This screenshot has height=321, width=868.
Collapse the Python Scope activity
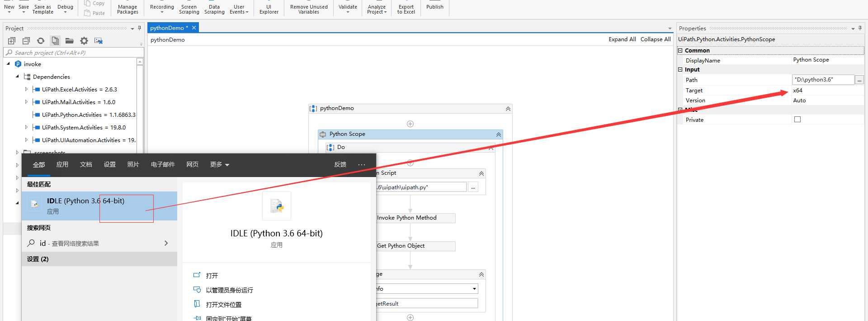pos(499,134)
